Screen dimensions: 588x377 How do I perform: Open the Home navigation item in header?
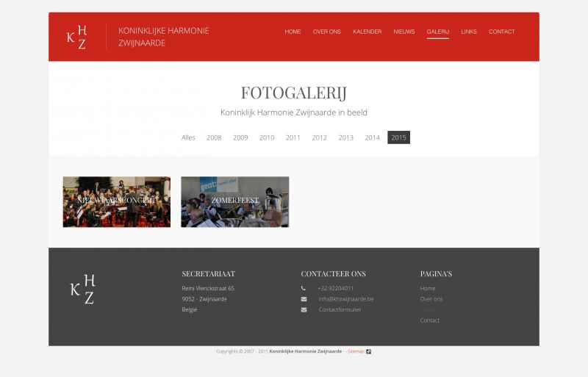click(x=293, y=32)
